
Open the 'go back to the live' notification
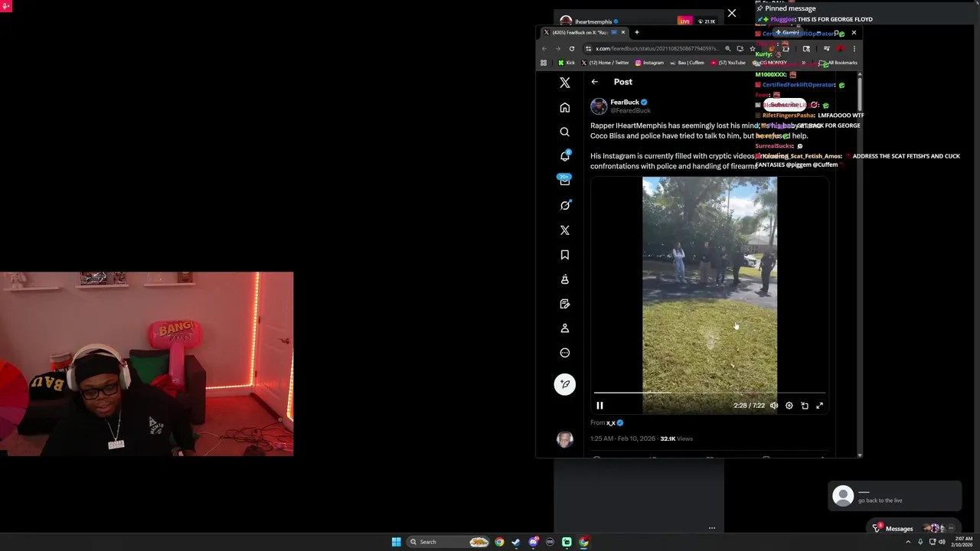[895, 496]
